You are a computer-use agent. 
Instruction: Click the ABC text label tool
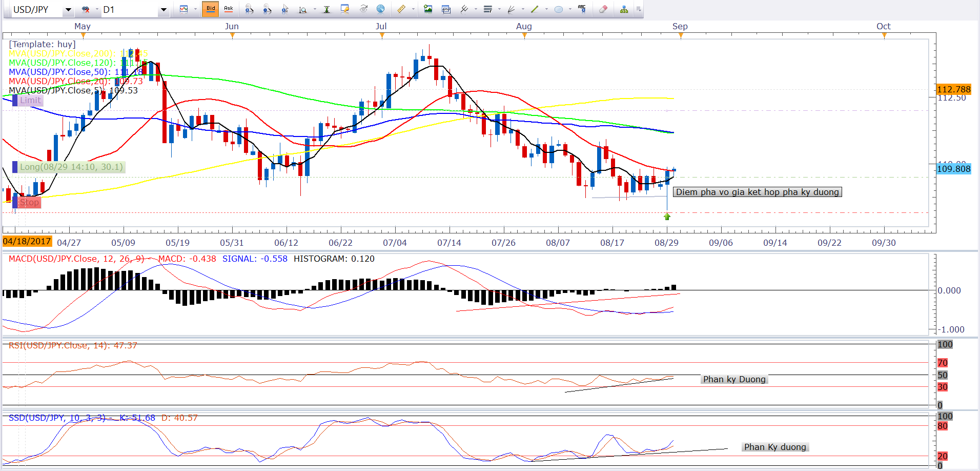pos(582,9)
